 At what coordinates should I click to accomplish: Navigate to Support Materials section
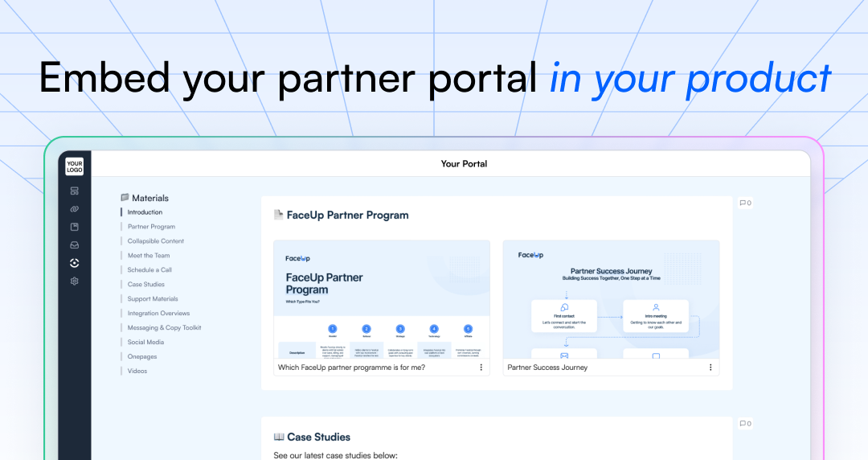pos(153,298)
